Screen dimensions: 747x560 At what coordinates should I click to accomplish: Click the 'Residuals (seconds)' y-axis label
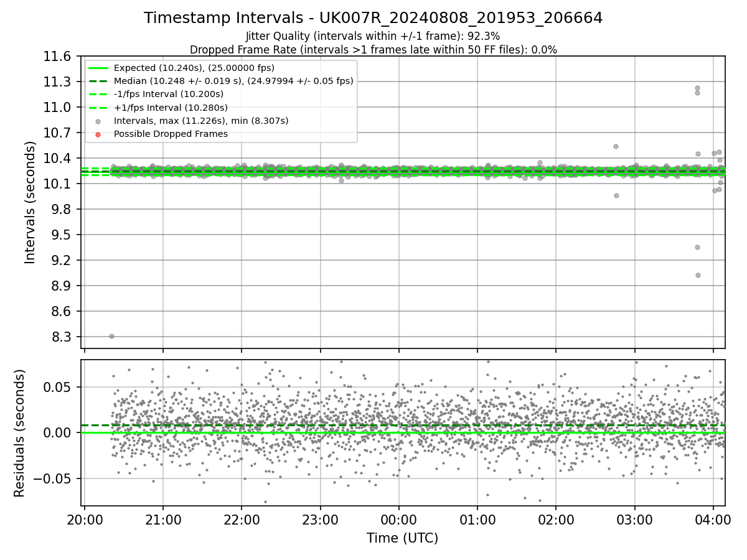coord(19,433)
